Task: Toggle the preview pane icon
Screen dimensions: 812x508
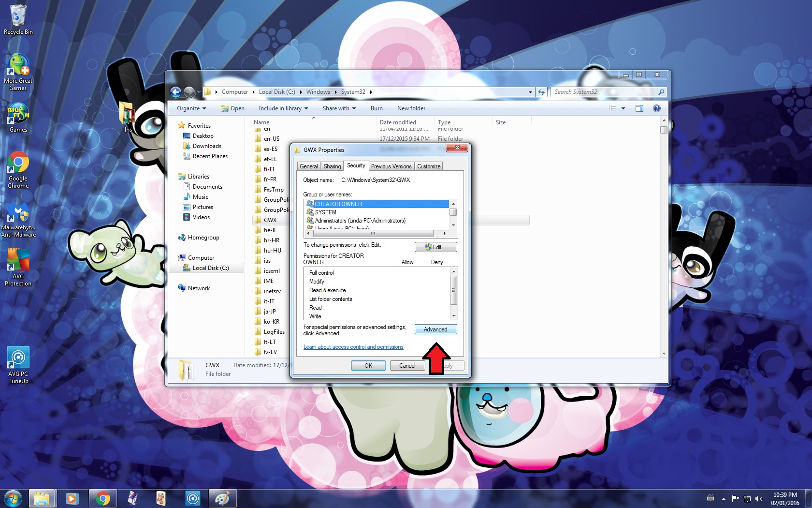Action: [639, 108]
